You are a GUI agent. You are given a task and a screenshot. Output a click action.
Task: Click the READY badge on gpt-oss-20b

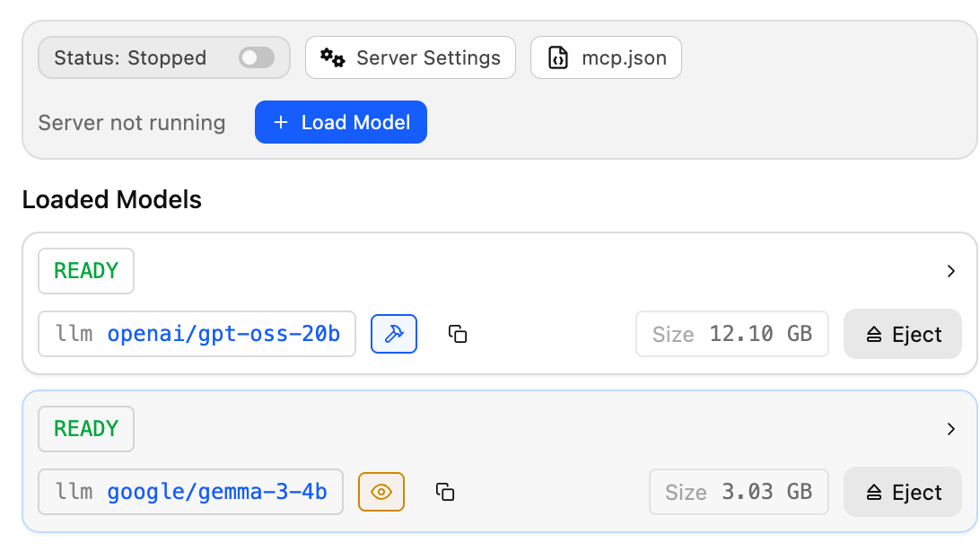coord(86,271)
